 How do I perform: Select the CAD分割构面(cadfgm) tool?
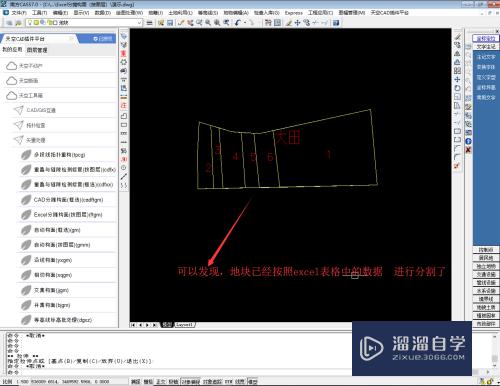[x=67, y=200]
